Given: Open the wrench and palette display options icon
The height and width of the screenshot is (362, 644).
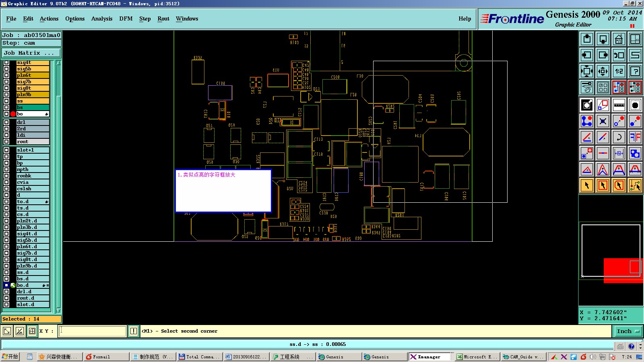Looking at the screenshot, I should 587,87.
